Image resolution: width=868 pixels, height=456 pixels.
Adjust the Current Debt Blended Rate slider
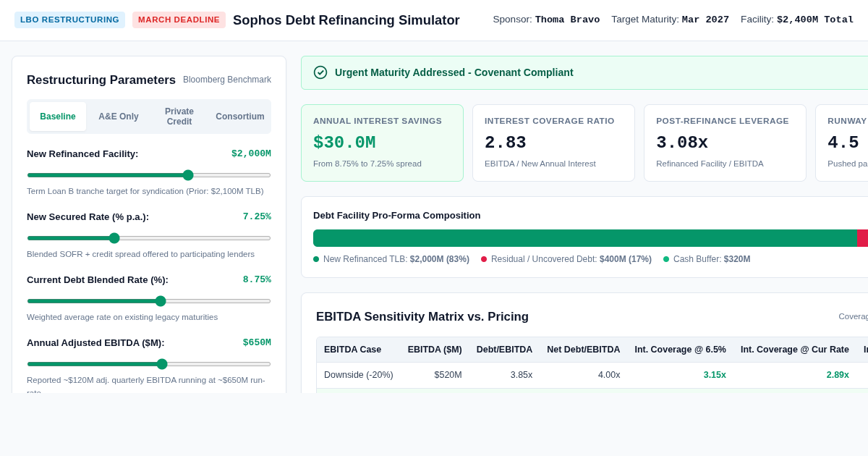pyautogui.click(x=149, y=301)
